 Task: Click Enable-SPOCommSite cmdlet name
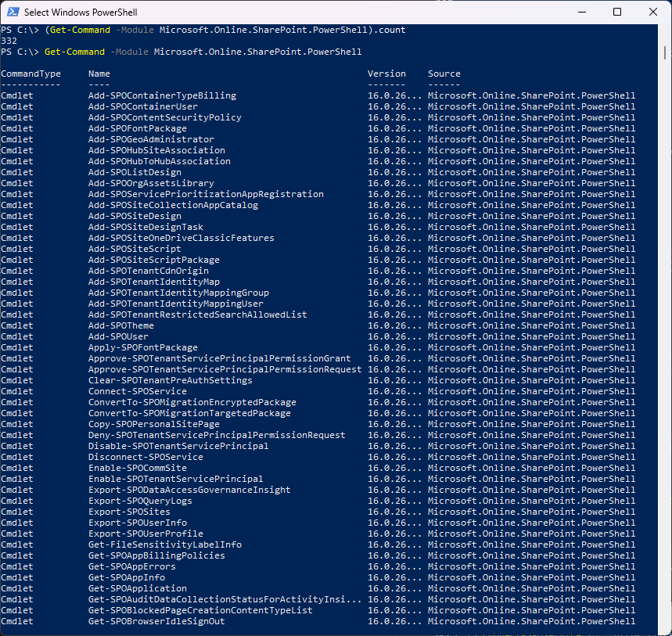click(138, 468)
